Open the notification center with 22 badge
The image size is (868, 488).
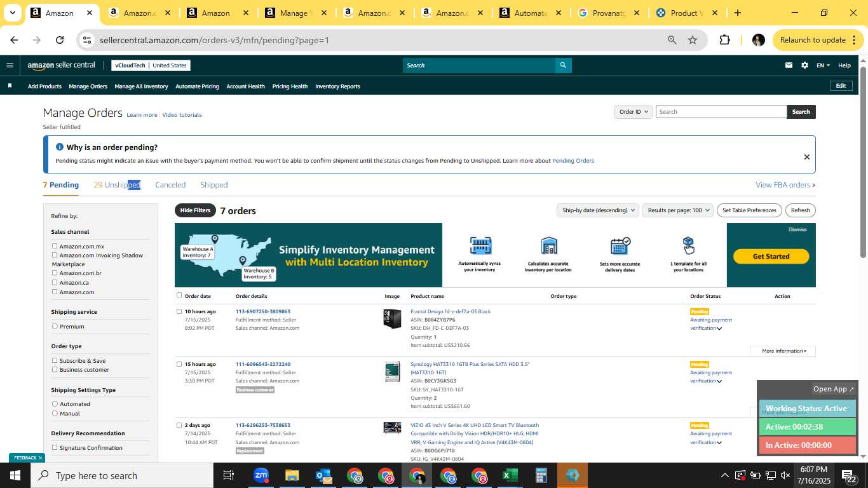[x=848, y=475]
